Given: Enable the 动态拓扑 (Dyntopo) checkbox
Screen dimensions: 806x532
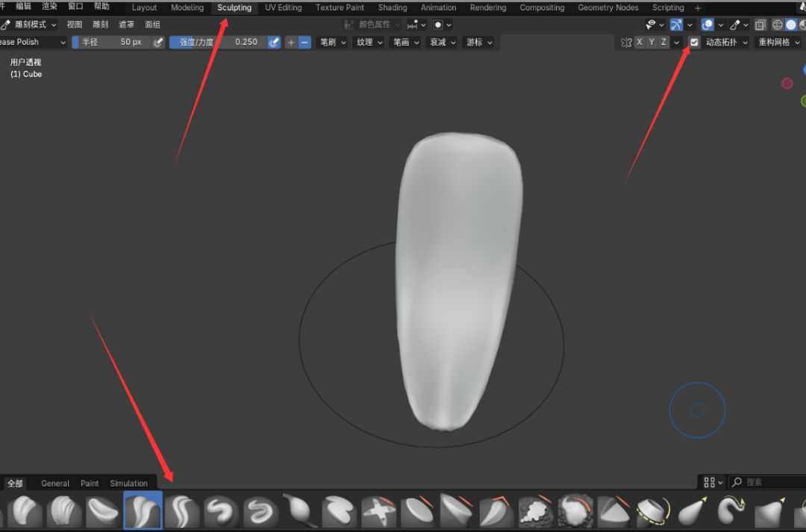Looking at the screenshot, I should tap(695, 43).
